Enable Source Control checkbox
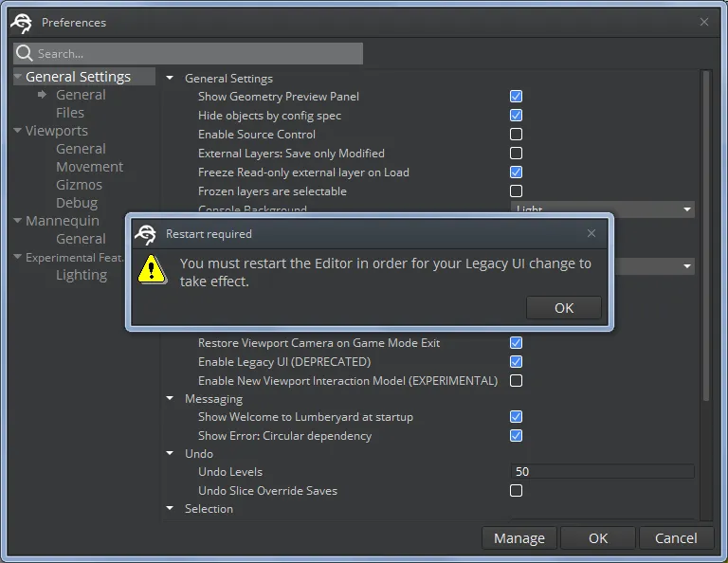728x563 pixels. [x=516, y=135]
